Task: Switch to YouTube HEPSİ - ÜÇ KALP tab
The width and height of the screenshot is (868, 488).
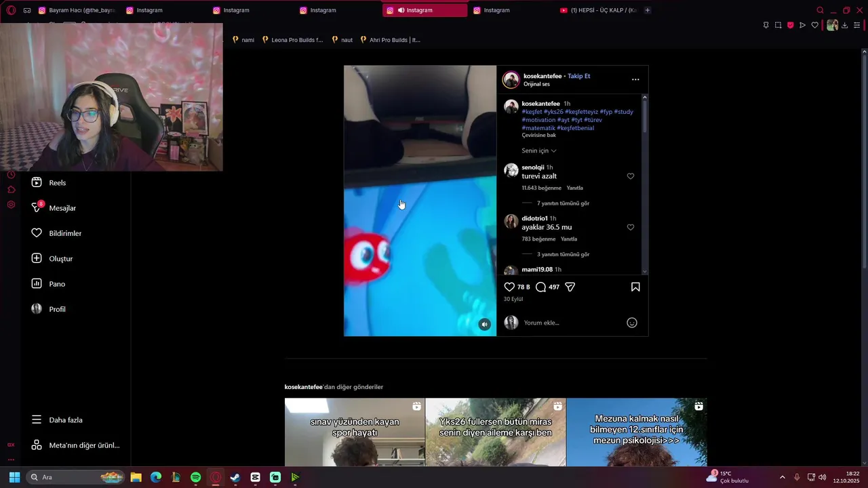Action: [x=598, y=10]
